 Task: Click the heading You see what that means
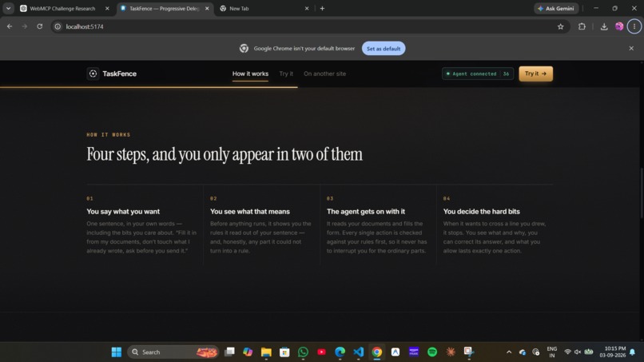click(250, 211)
